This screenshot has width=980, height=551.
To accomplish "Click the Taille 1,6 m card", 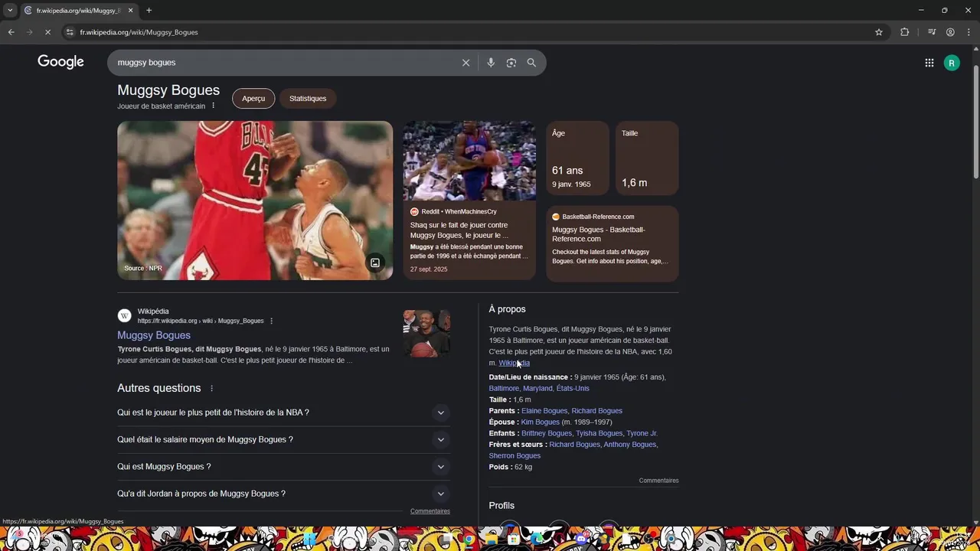I will tap(647, 158).
